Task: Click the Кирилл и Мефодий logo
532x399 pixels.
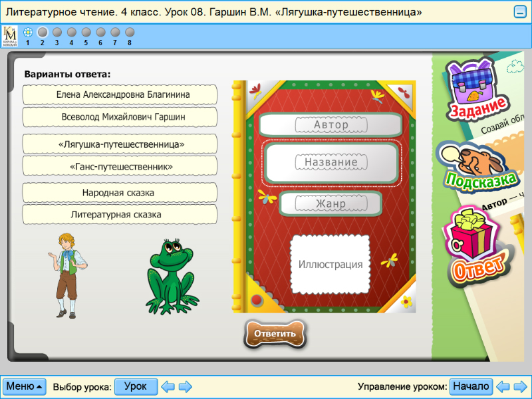Action: coord(11,35)
